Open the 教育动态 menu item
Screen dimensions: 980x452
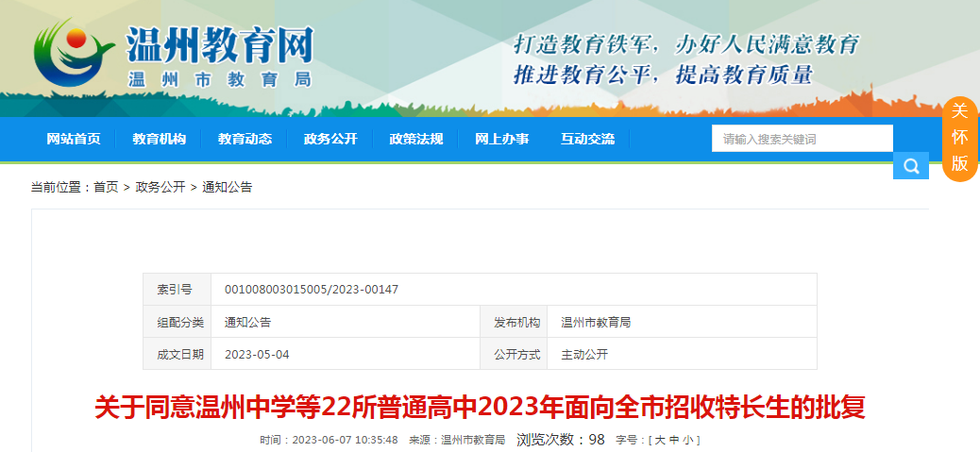point(245,139)
